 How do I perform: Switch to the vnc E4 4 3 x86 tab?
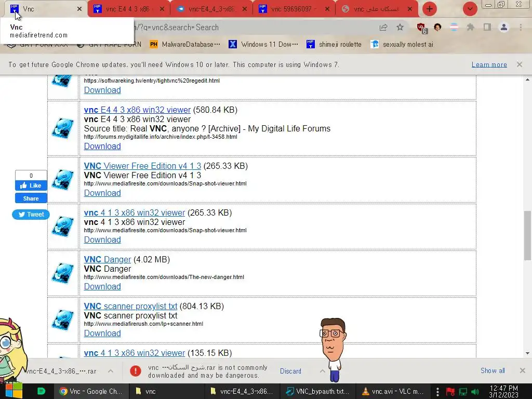[x=128, y=9]
